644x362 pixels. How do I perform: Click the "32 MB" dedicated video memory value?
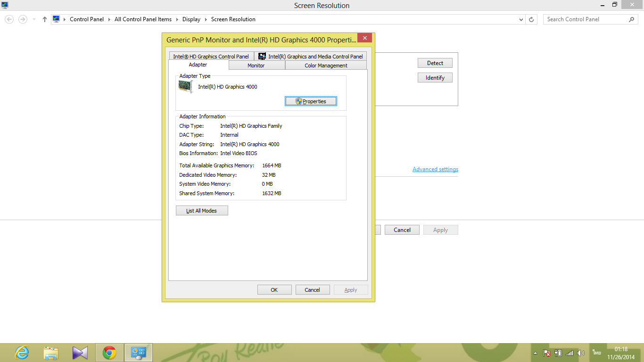click(269, 175)
